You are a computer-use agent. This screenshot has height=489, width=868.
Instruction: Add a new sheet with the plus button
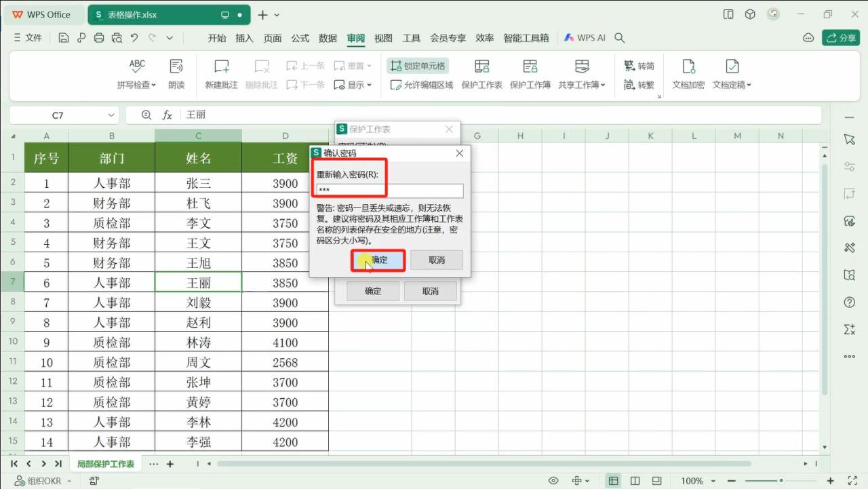coord(170,464)
